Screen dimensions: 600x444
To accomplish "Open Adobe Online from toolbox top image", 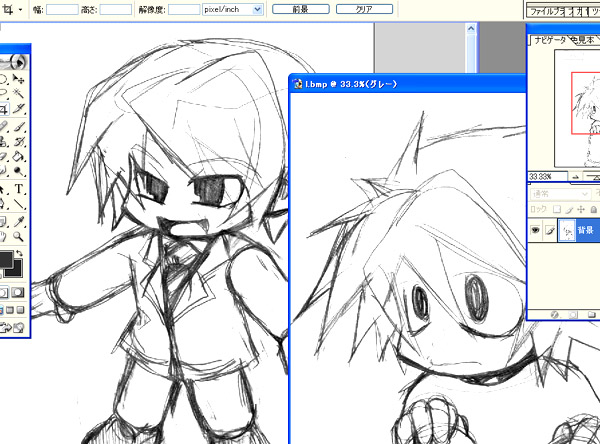I will point(14,61).
